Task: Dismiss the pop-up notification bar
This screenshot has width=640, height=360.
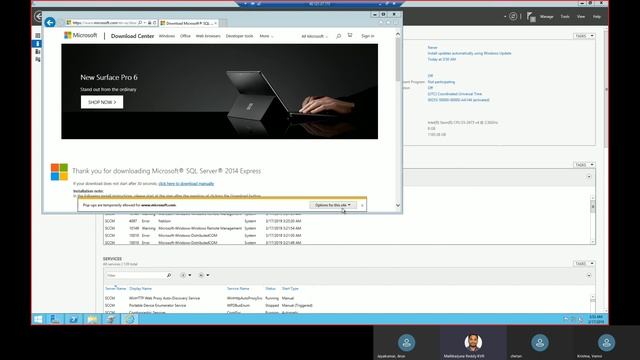Action: pyautogui.click(x=362, y=205)
